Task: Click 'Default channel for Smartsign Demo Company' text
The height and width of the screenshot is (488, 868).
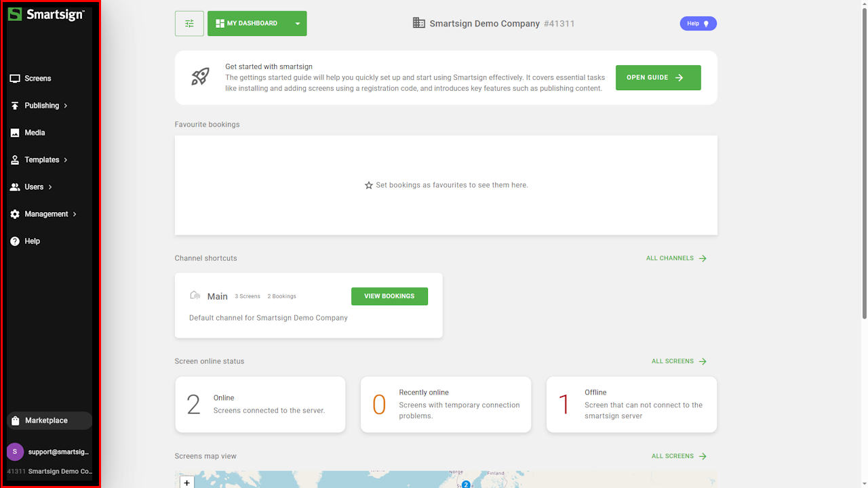Action: click(x=269, y=318)
